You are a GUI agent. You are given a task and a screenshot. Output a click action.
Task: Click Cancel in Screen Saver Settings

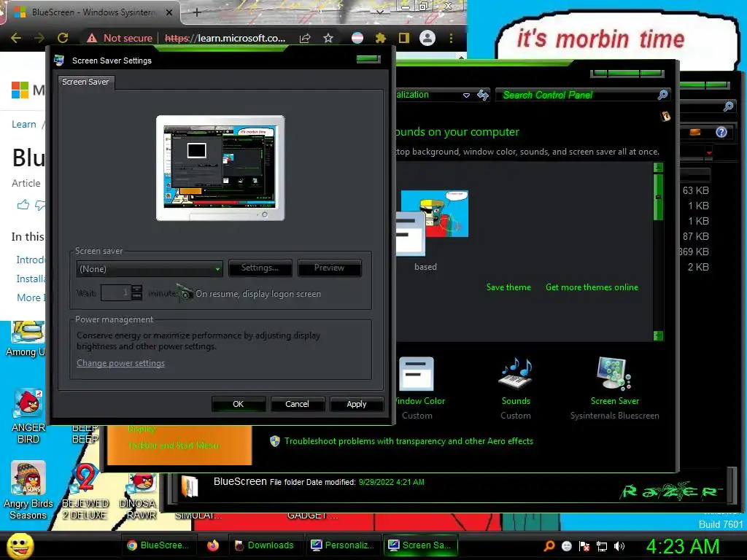point(298,404)
